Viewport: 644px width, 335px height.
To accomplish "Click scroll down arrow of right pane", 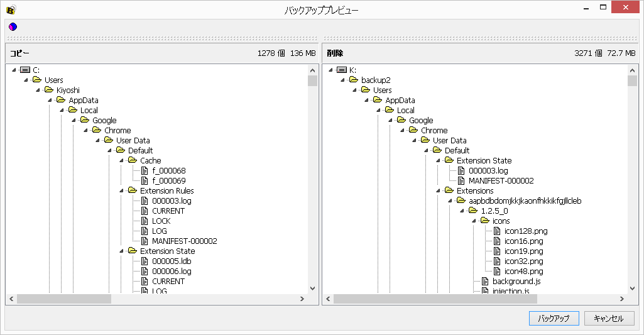I will (633, 288).
